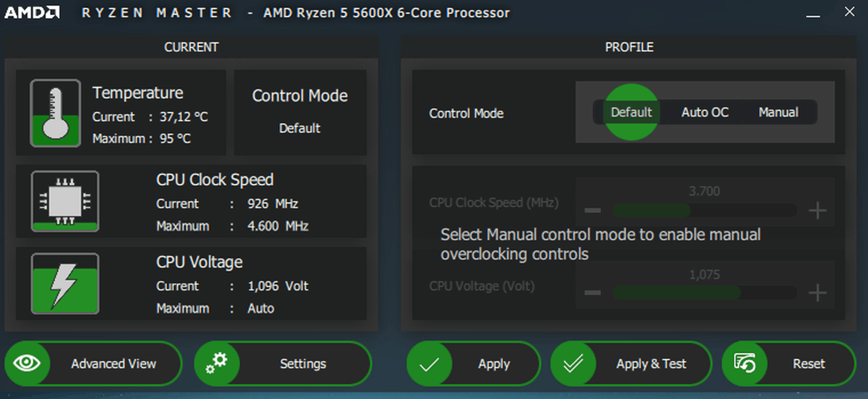868x399 pixels.
Task: Click the CURRENT panel header
Action: click(191, 47)
